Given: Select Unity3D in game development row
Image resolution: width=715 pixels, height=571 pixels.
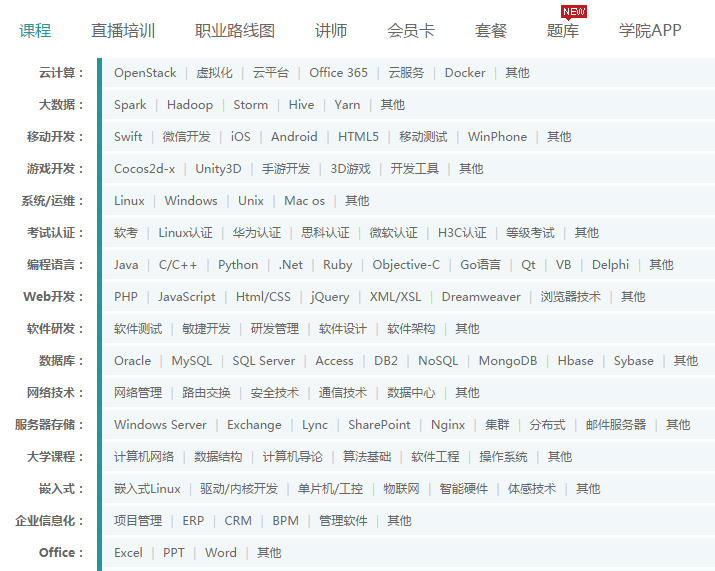Looking at the screenshot, I should tap(218, 169).
